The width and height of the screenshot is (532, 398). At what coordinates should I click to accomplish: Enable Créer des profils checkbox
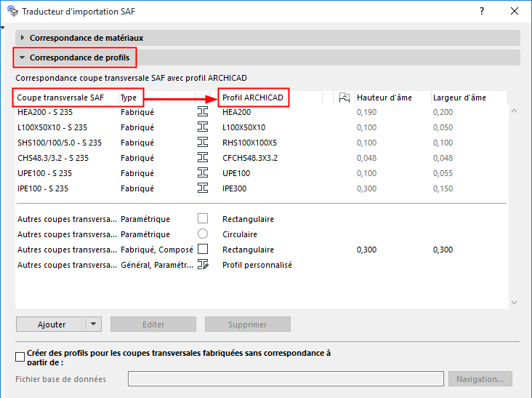[20, 357]
